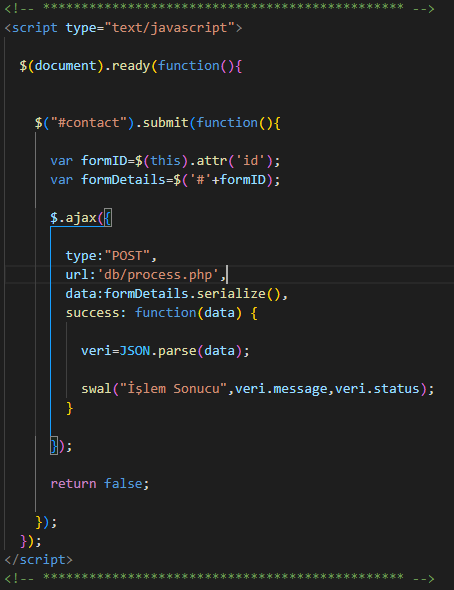Click the submit method name
This screenshot has width=454, height=590.
[166, 123]
